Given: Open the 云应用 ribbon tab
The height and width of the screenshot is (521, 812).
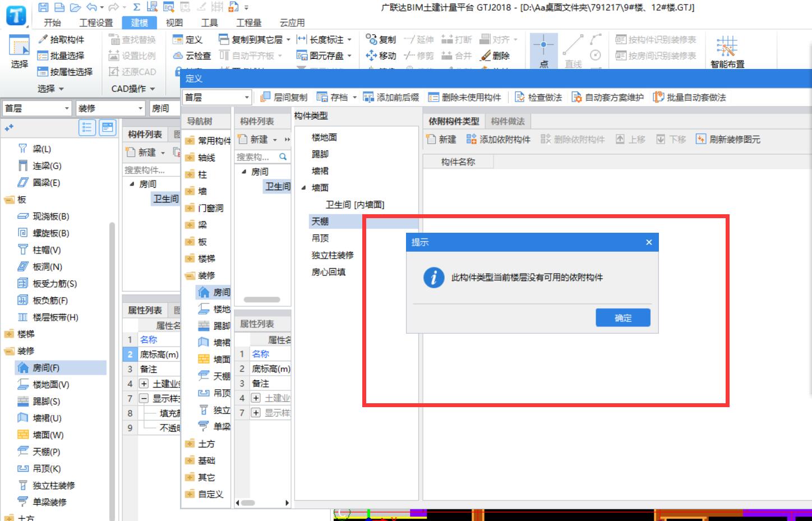Looking at the screenshot, I should 292,22.
